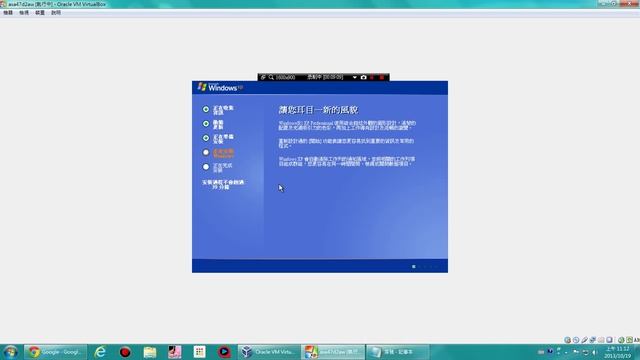Open the media player play icon on the taskbar

[x=224, y=352]
